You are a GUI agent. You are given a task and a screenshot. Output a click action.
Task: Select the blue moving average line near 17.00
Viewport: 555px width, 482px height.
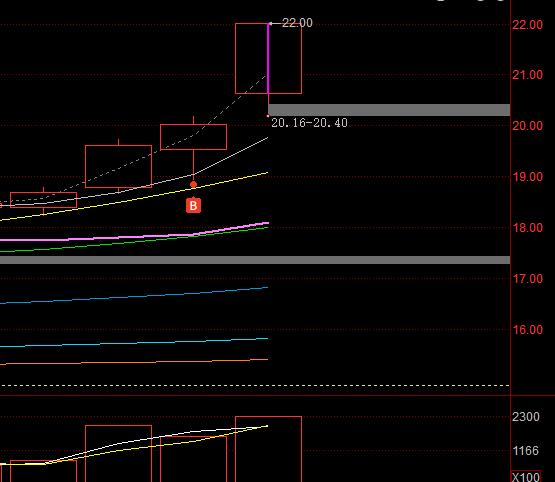[x=135, y=296]
